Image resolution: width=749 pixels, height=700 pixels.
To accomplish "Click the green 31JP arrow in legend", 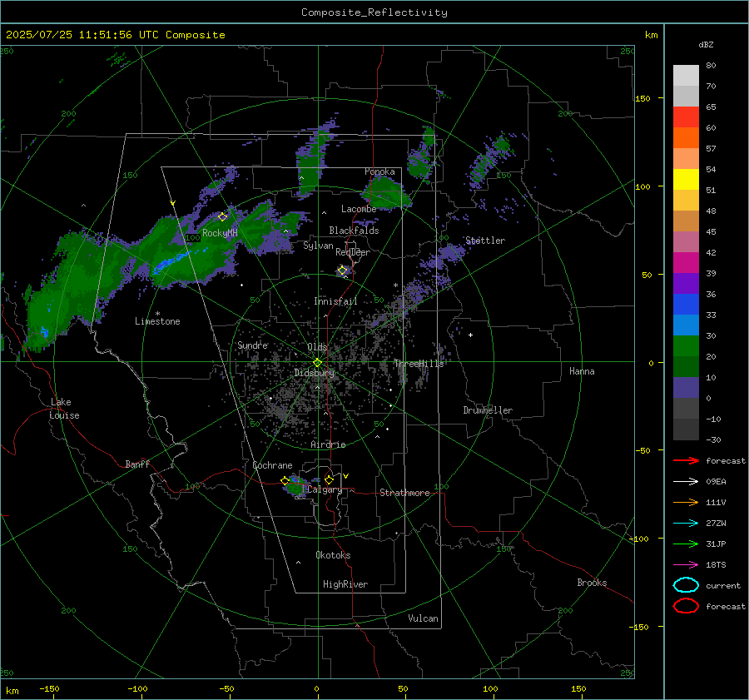I will [x=686, y=544].
